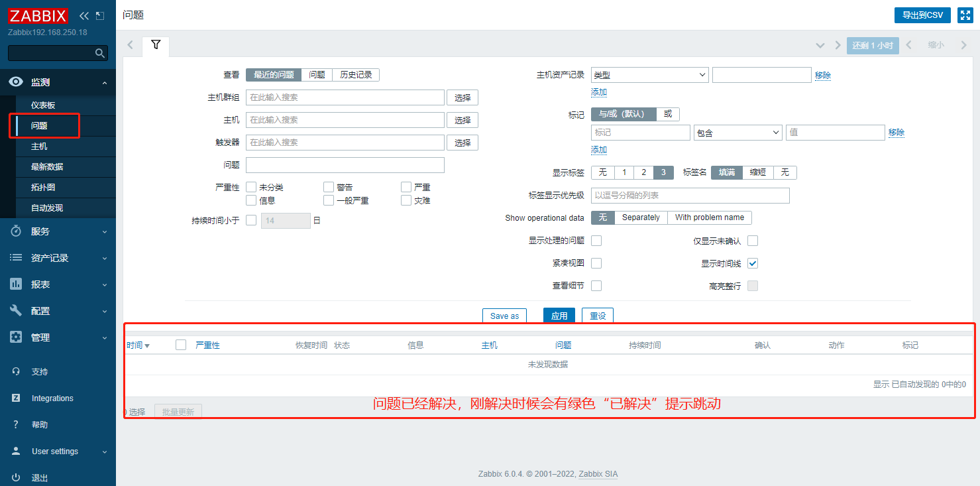This screenshot has width=980, height=486.
Task: Click the headset icon for 支持
Action: [16, 372]
